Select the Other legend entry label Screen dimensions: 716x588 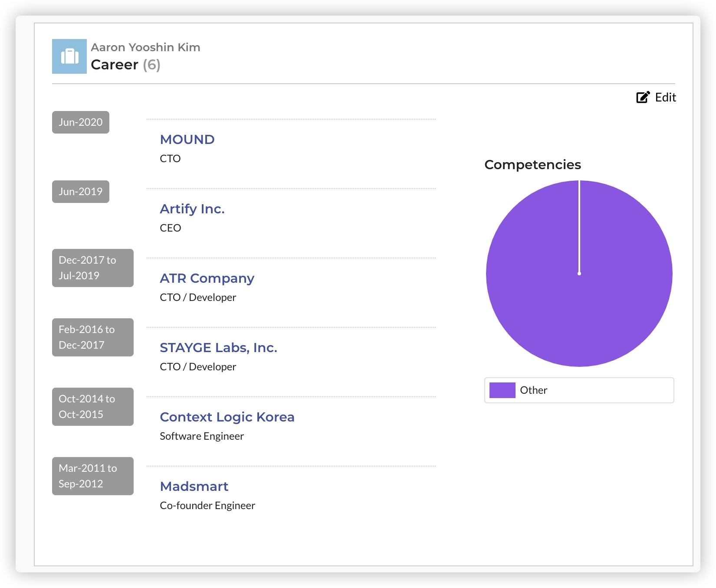tap(533, 390)
